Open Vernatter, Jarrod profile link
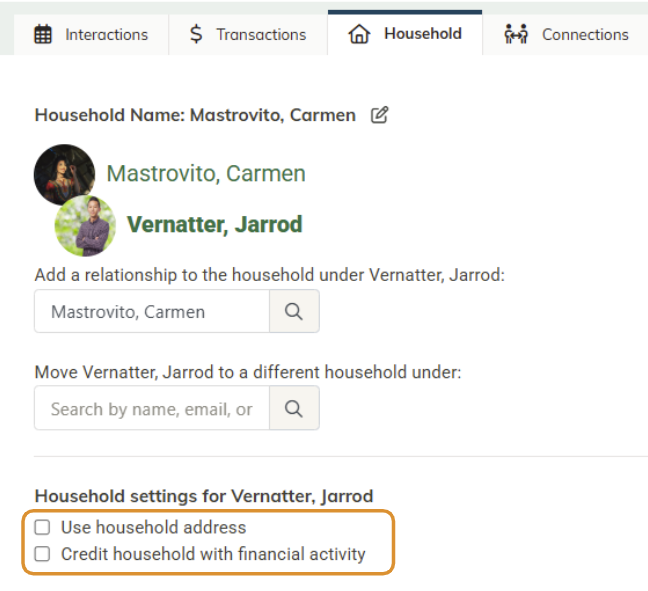The image size is (648, 591). pyautogui.click(x=214, y=224)
